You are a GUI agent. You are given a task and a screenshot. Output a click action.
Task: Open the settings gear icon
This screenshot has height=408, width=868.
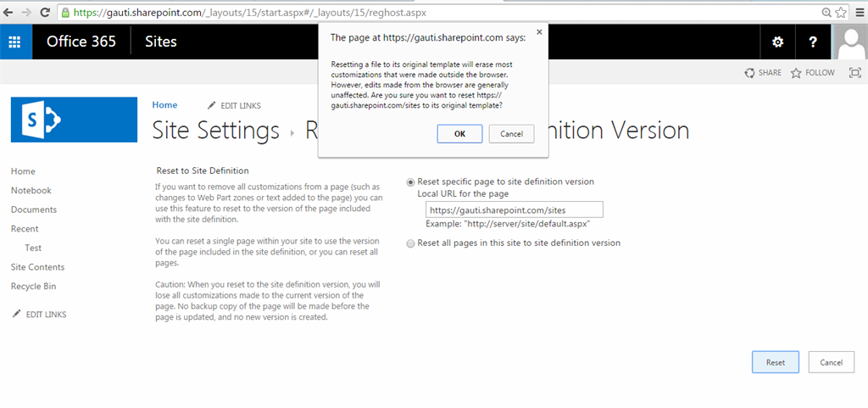[x=778, y=42]
